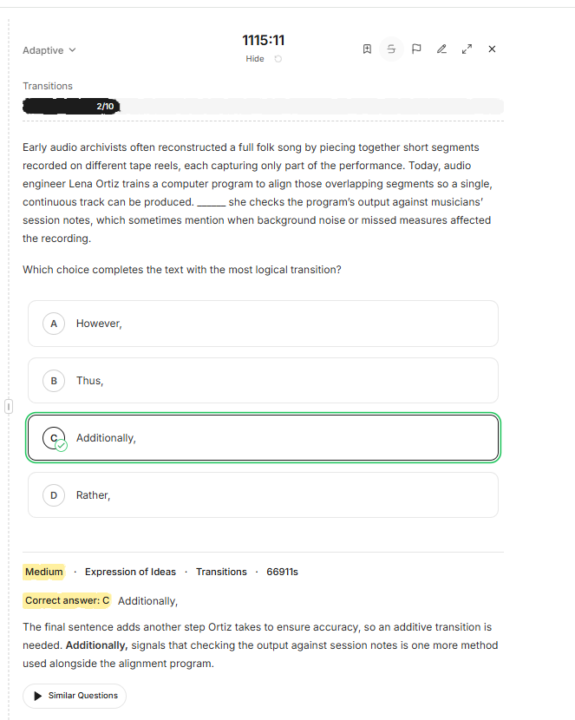The image size is (575, 720).
Task: Click the Transitions tag in the metadata row
Action: 221,572
